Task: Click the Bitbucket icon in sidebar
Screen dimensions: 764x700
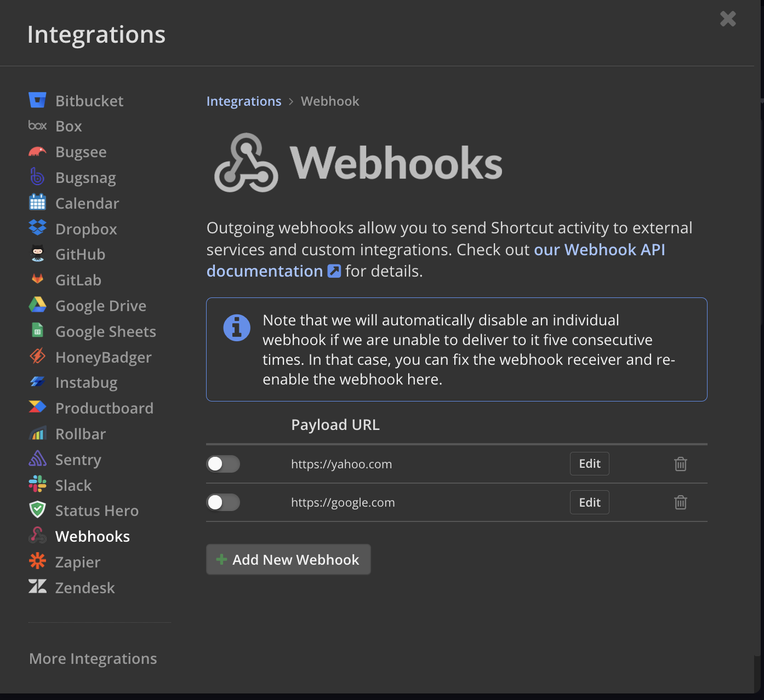Action: [37, 100]
